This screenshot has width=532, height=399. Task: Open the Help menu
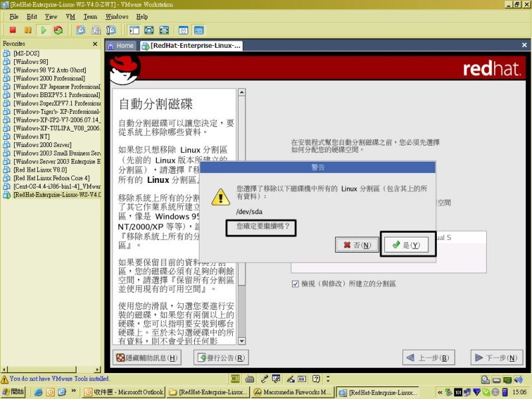pyautogui.click(x=142, y=17)
